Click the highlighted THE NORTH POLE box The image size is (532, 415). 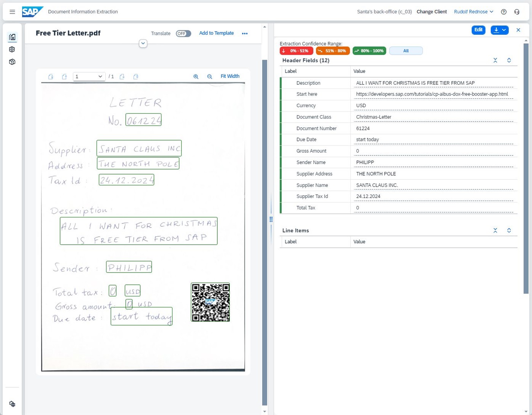138,163
